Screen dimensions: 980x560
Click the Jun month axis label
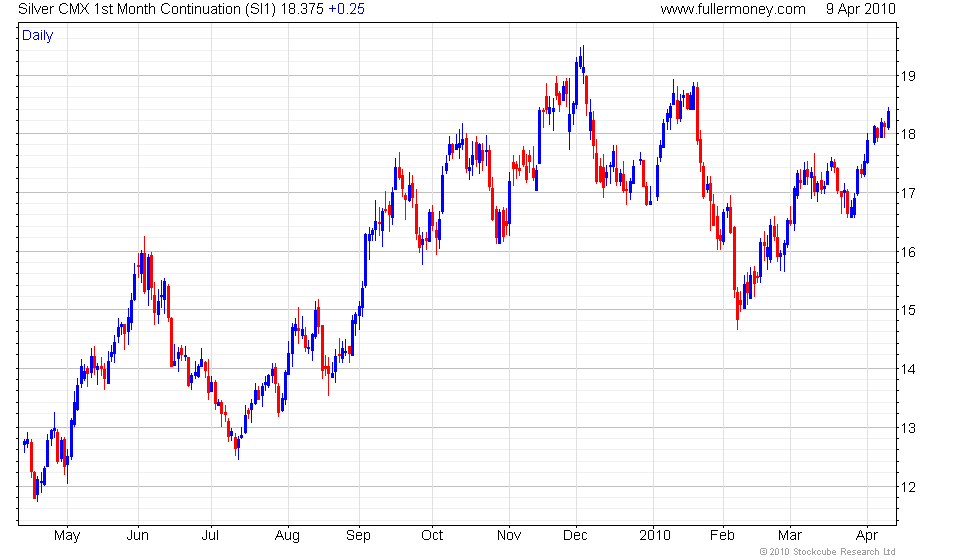138,536
